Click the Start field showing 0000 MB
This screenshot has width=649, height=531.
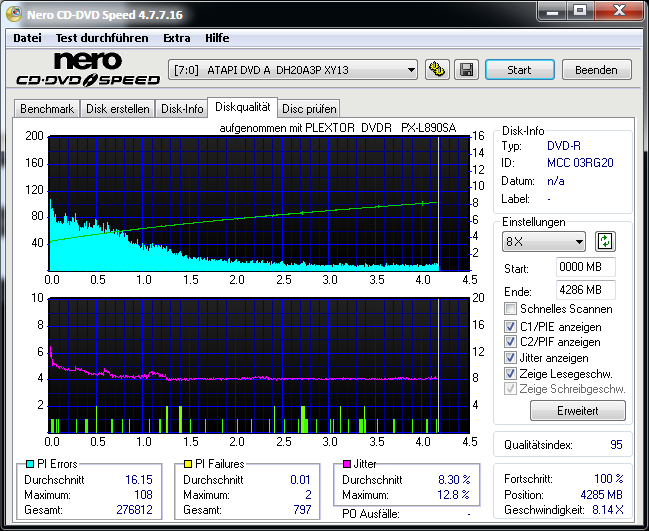[586, 267]
